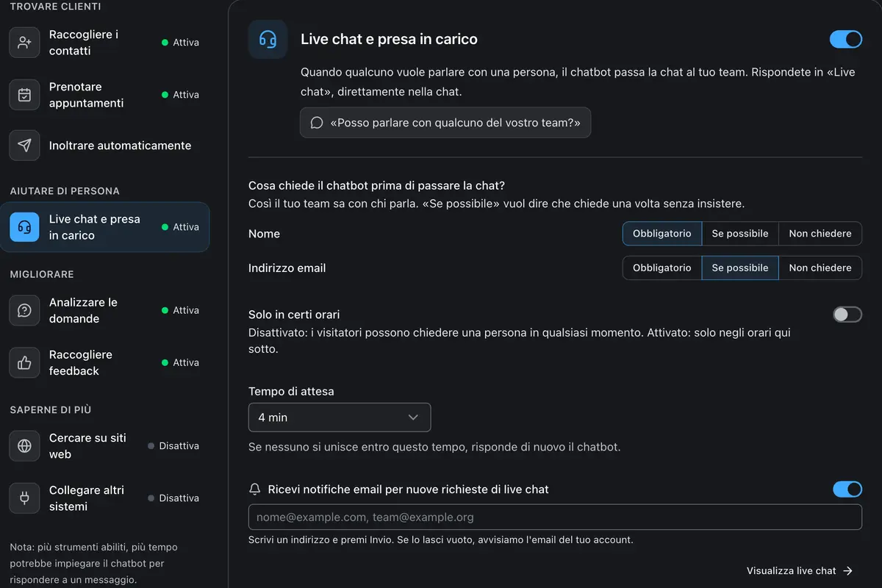Select Live chat e presa in carico sidebar item
882x588 pixels.
104,227
